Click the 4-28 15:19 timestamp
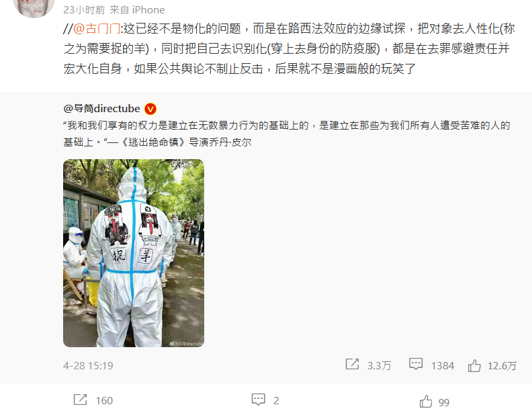The height and width of the screenshot is (415, 532). (88, 365)
